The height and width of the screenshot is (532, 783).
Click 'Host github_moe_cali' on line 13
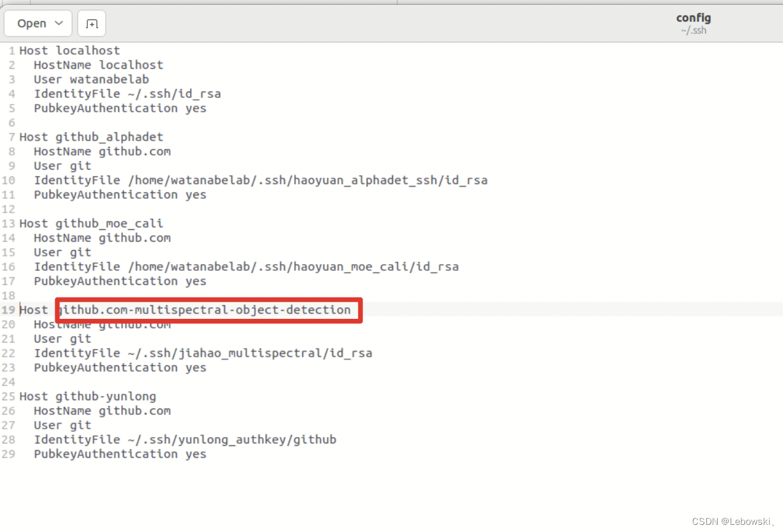pos(91,223)
